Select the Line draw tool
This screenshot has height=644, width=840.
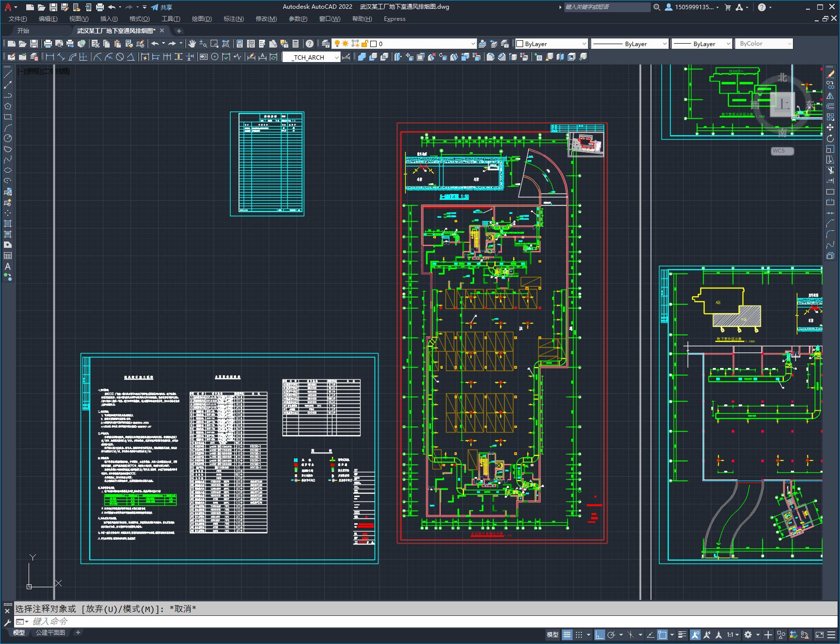[8, 75]
